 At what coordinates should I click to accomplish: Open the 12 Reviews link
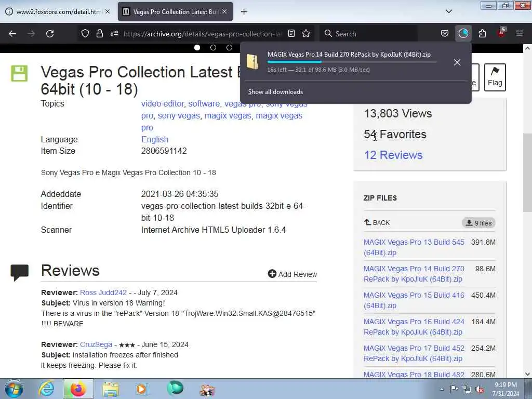(393, 155)
